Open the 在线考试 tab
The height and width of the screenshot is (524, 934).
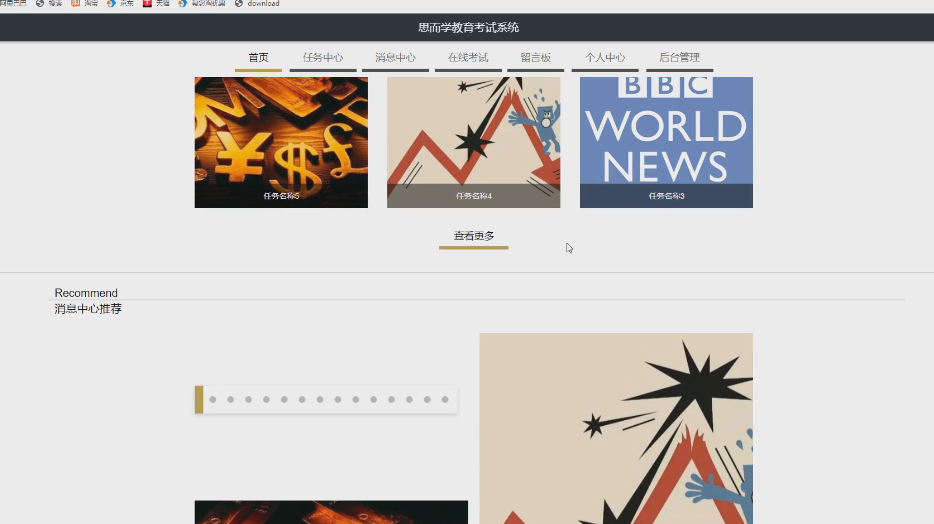[468, 58]
